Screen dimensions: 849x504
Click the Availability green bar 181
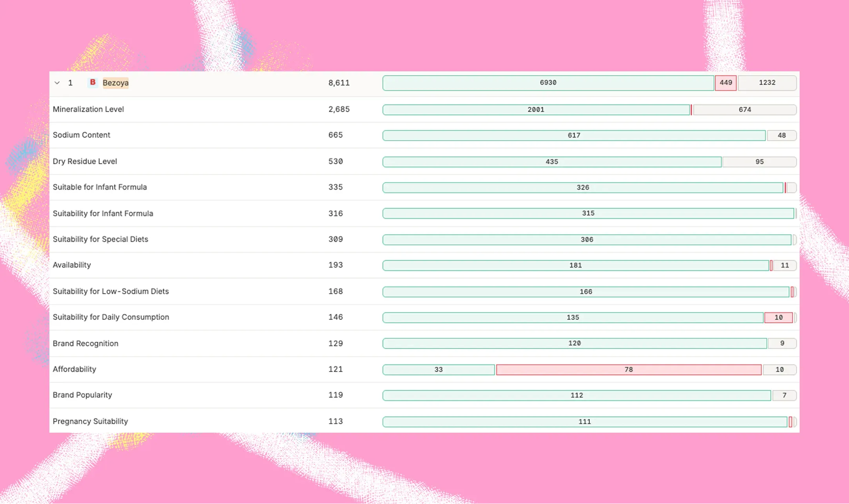point(576,266)
